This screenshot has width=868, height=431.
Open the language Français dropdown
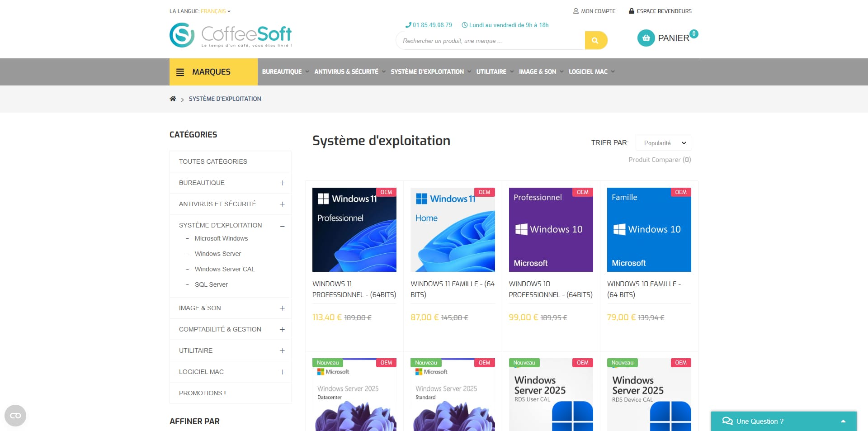tap(216, 11)
